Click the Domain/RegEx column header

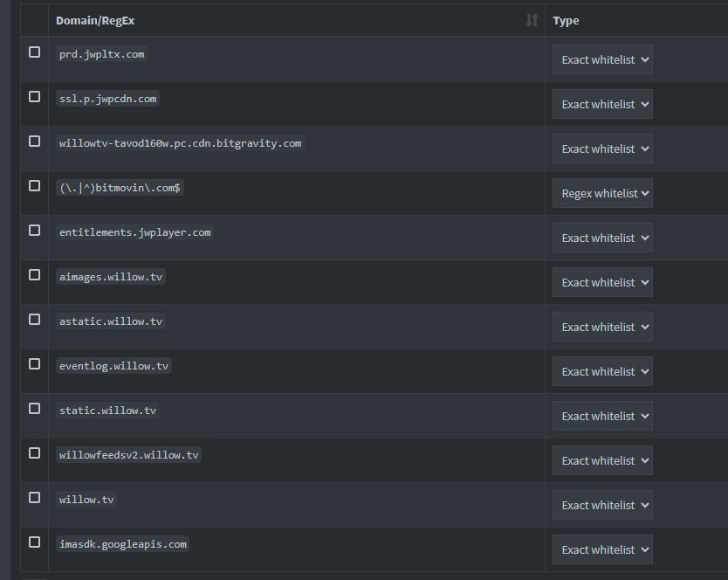coord(95,20)
